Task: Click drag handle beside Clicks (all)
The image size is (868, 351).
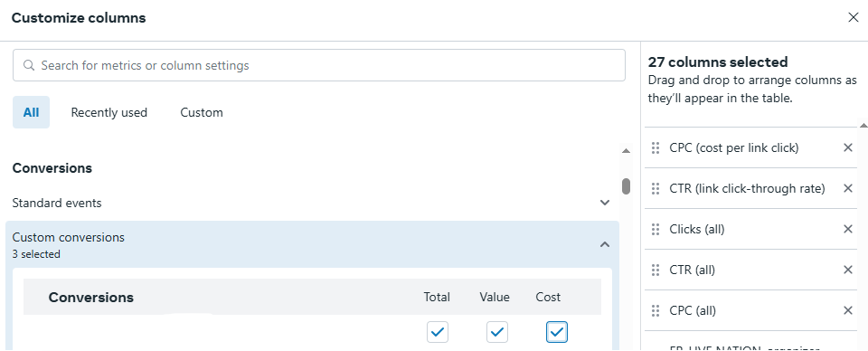Action: pyautogui.click(x=656, y=229)
